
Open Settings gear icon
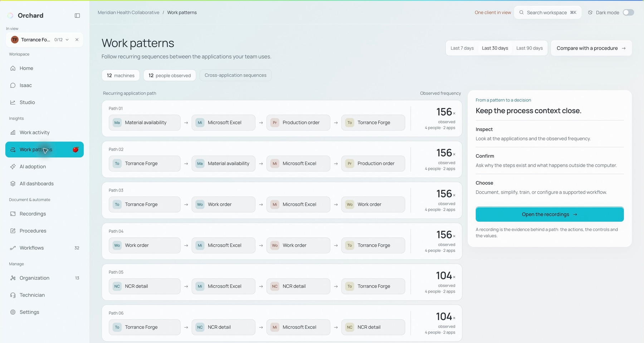point(13,312)
